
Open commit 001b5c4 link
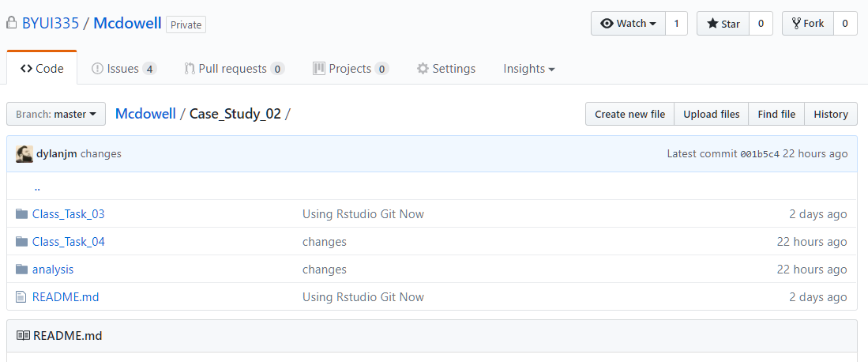[x=759, y=154]
